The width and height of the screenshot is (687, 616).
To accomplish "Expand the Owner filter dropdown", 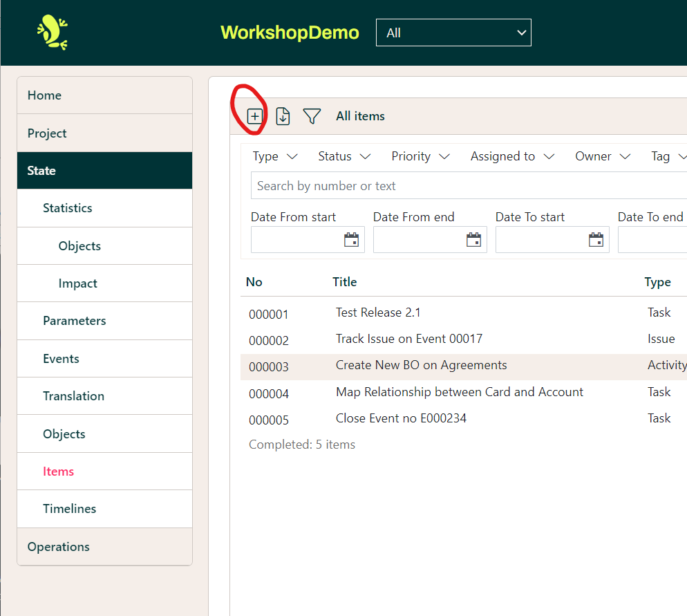I will [x=602, y=156].
